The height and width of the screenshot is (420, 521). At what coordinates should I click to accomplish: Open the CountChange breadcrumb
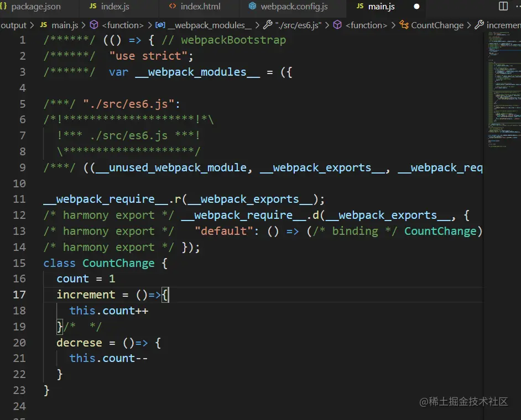click(x=437, y=25)
